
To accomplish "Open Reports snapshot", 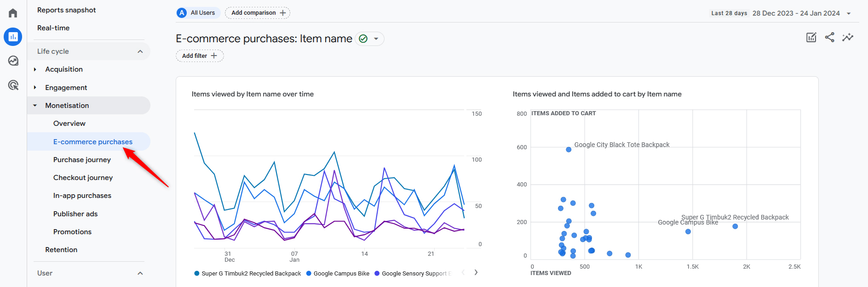I will click(x=66, y=10).
